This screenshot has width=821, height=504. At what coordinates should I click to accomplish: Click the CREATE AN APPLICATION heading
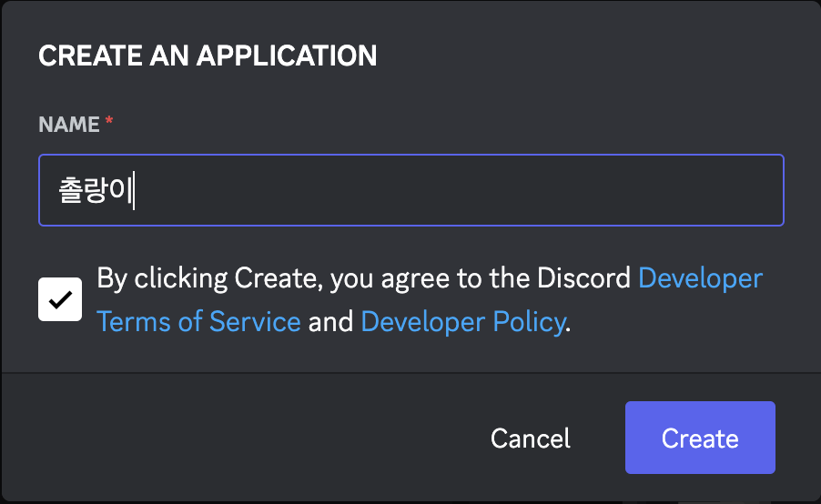(x=208, y=55)
